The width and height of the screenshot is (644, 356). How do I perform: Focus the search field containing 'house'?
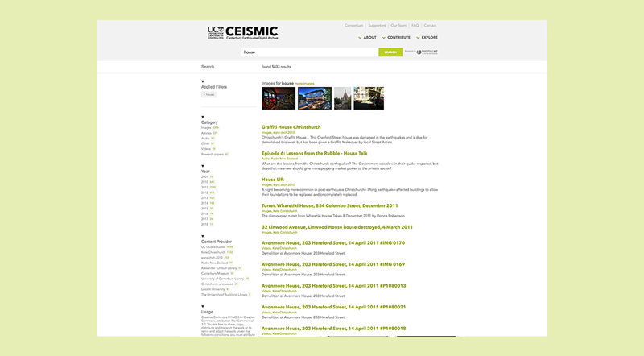click(310, 52)
